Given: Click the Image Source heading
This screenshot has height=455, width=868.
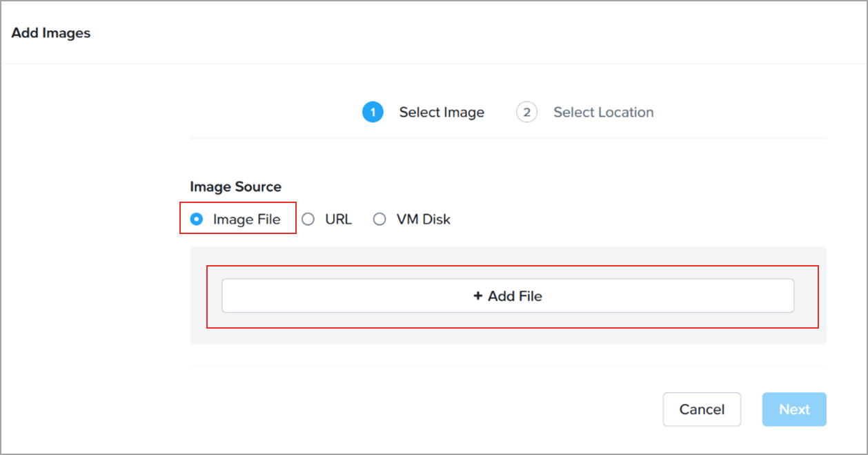Looking at the screenshot, I should click(x=235, y=186).
